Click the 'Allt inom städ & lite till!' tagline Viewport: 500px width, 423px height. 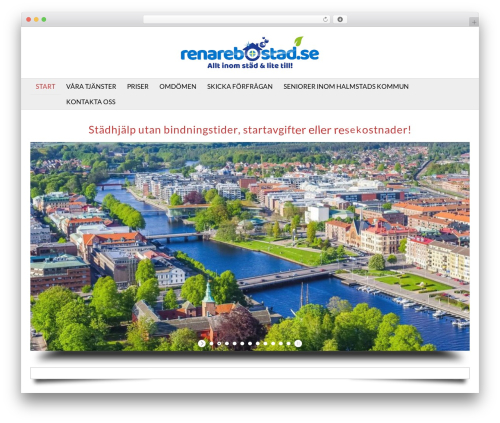point(250,66)
